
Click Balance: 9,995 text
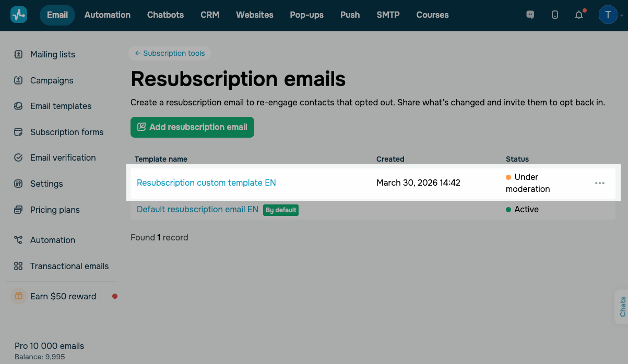coord(40,357)
